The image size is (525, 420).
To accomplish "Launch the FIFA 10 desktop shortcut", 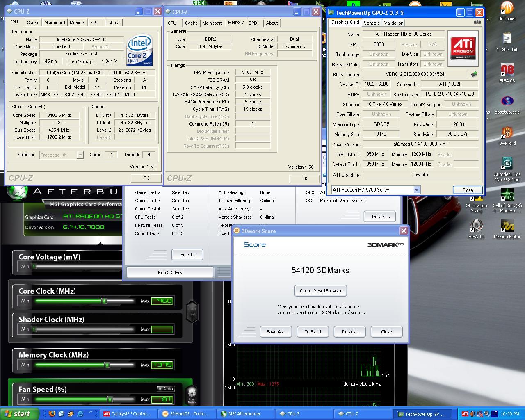I will pos(476,229).
